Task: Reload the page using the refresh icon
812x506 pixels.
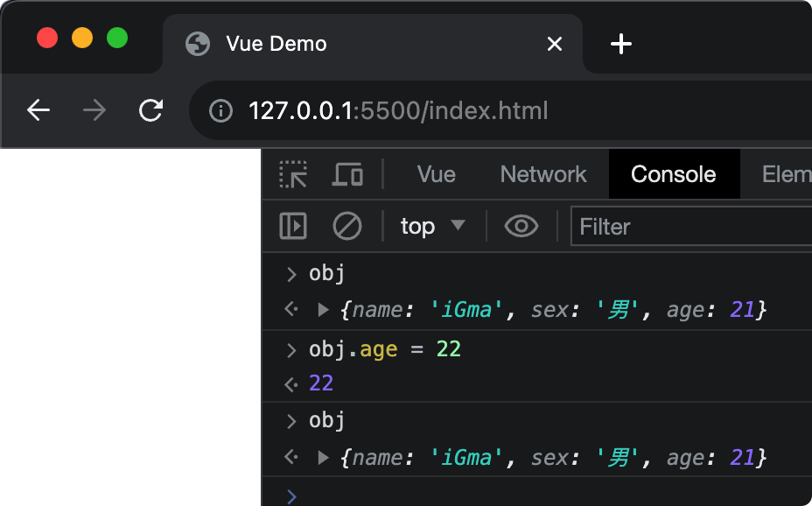Action: pos(151,110)
